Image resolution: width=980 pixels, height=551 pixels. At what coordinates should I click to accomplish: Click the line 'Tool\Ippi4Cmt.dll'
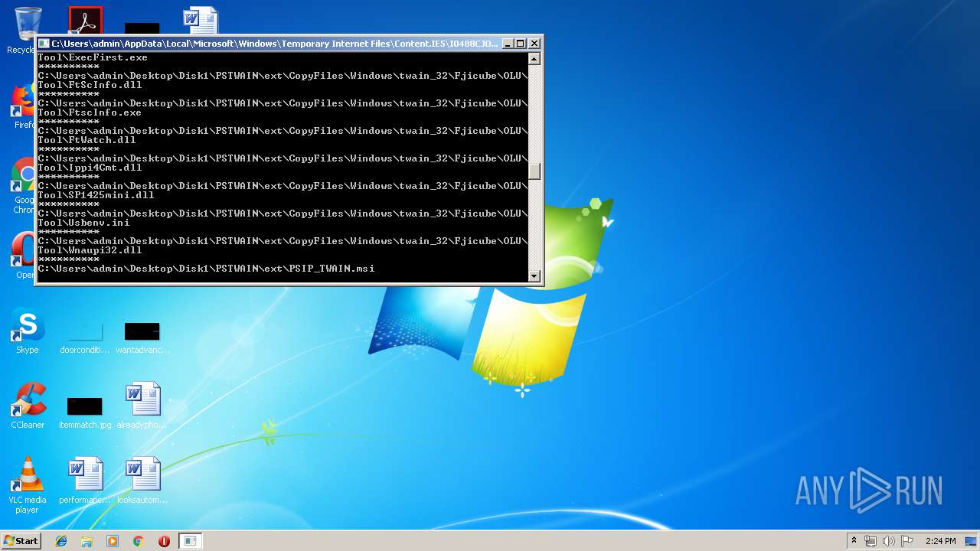(x=90, y=168)
